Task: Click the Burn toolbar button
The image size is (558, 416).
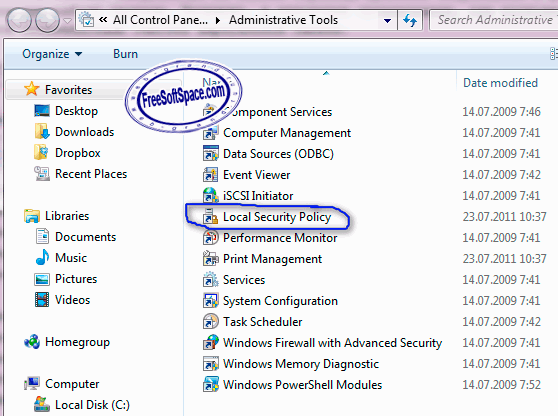Action: click(125, 54)
